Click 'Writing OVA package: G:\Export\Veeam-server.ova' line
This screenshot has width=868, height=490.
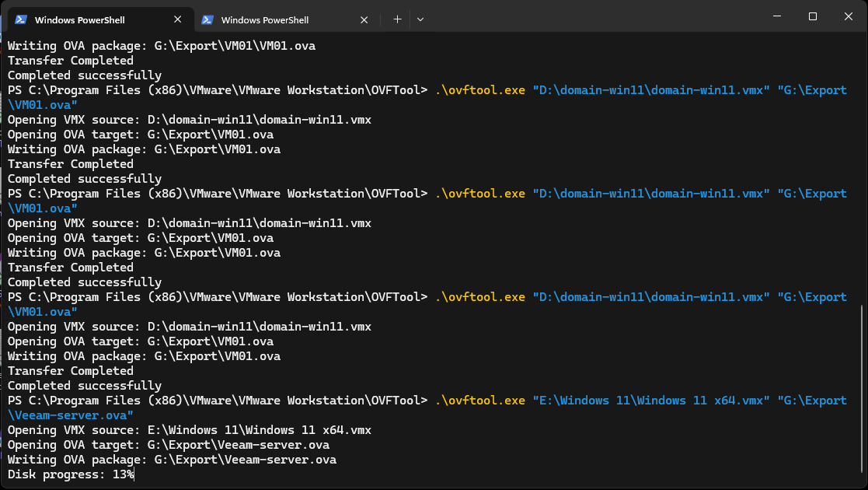click(x=172, y=460)
